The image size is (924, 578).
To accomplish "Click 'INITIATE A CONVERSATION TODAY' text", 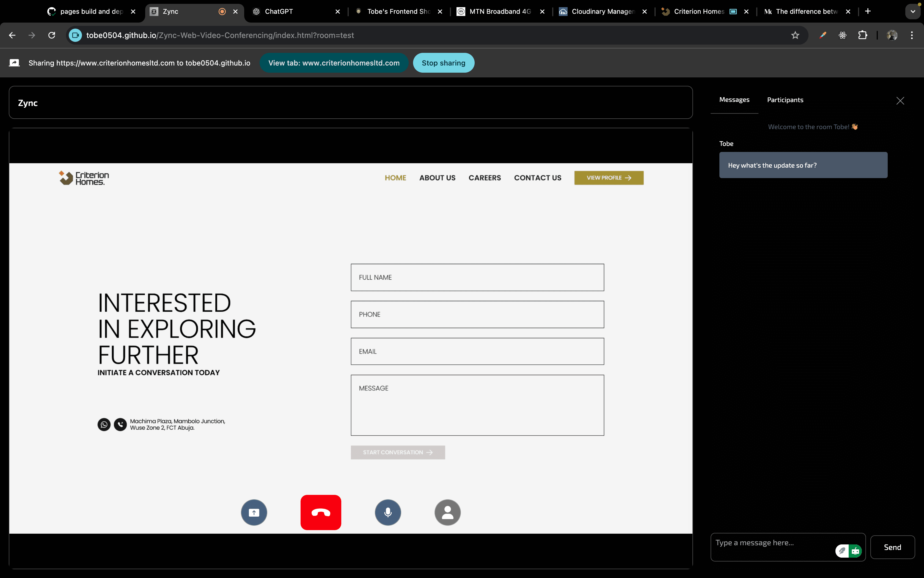I will coord(158,372).
